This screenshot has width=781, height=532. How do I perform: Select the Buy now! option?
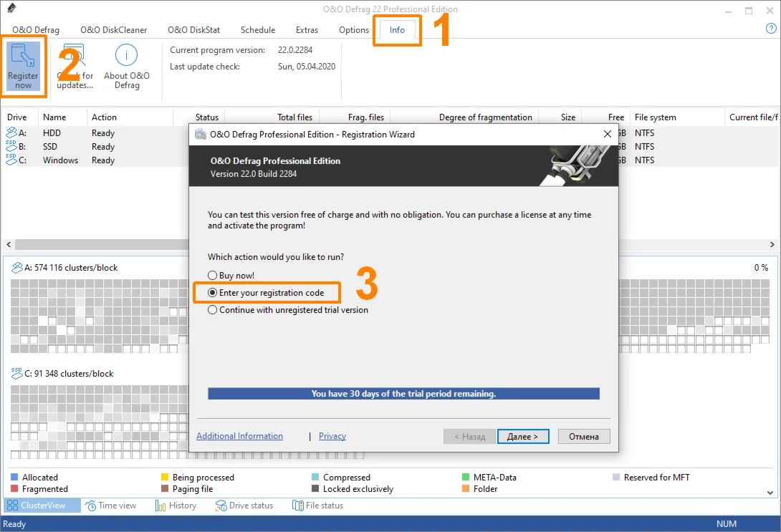[231, 275]
